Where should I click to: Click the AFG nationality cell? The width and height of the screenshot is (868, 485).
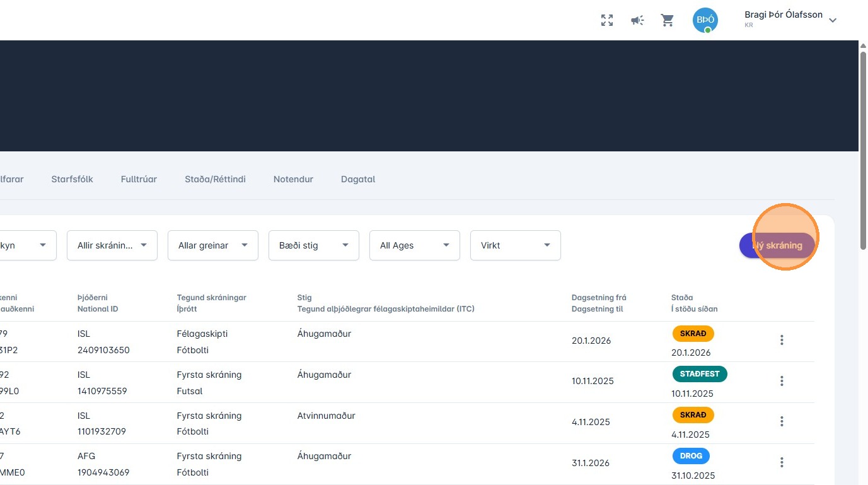[x=86, y=456]
